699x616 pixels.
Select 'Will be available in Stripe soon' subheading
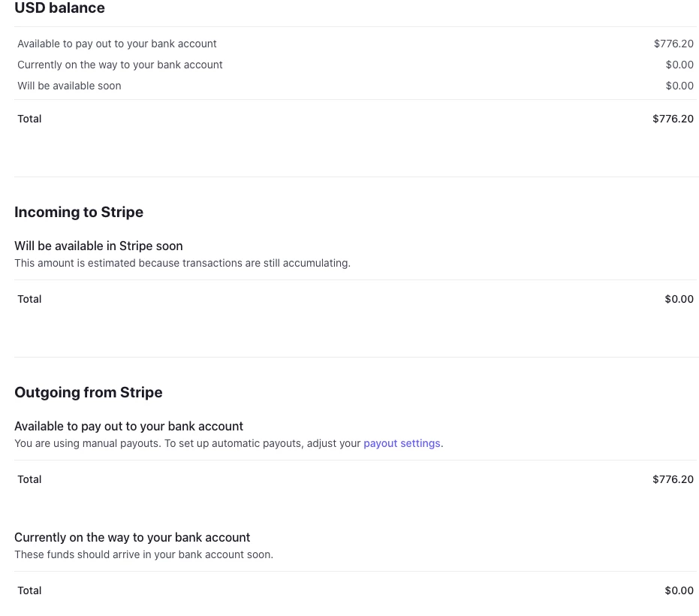pyautogui.click(x=98, y=246)
